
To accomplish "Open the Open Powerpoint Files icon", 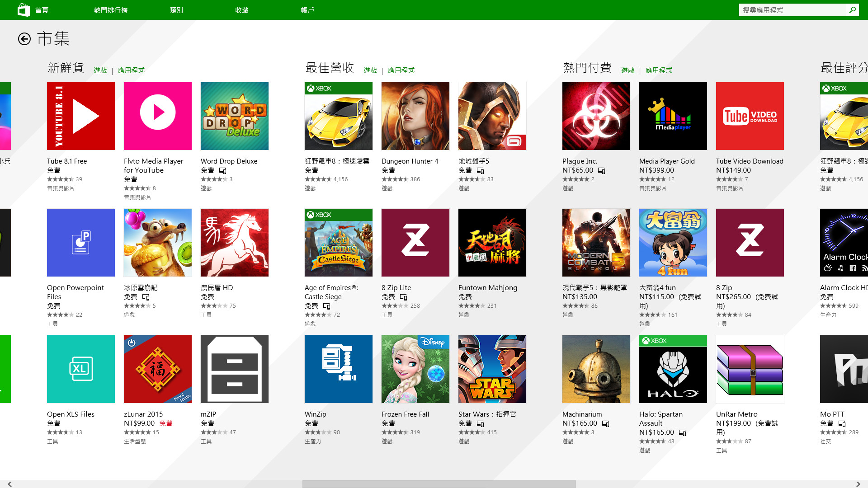I will [x=81, y=243].
